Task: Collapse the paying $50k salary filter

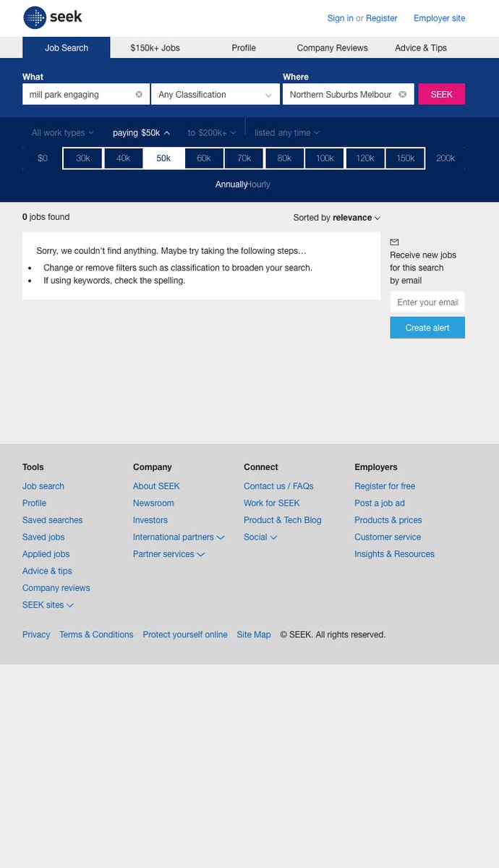Action: (x=142, y=132)
